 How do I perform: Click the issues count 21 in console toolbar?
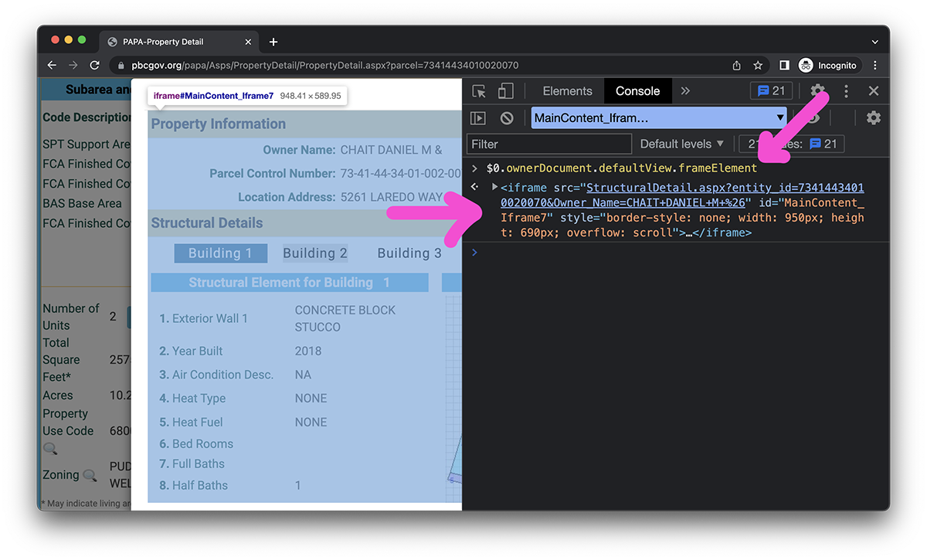(823, 144)
